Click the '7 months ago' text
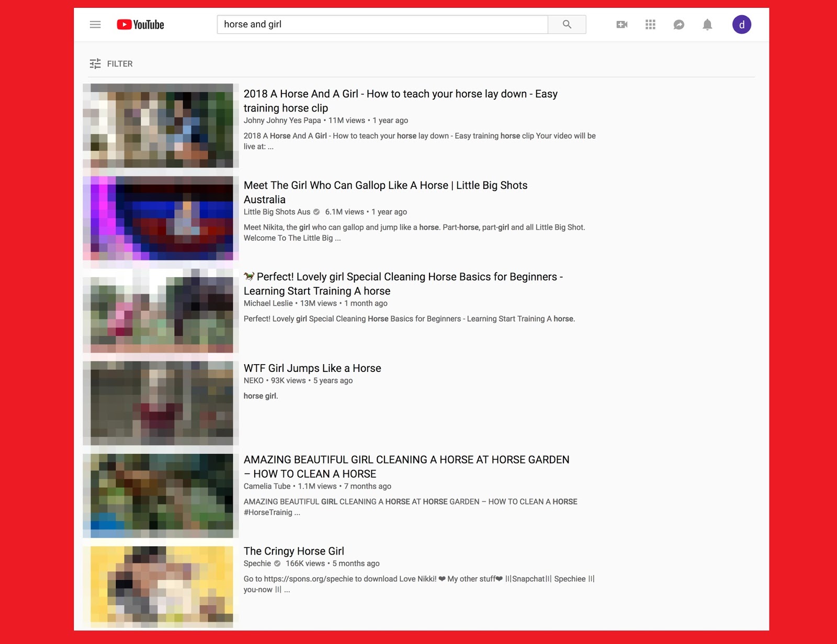This screenshot has height=644, width=837. tap(368, 487)
